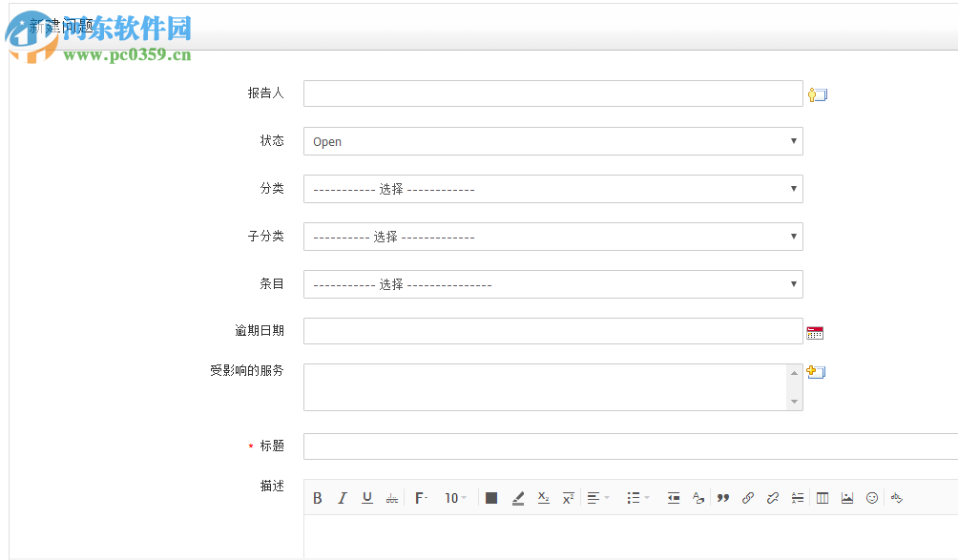The height and width of the screenshot is (560, 958).
Task: Insert a hyperlink using the link icon
Action: (747, 497)
